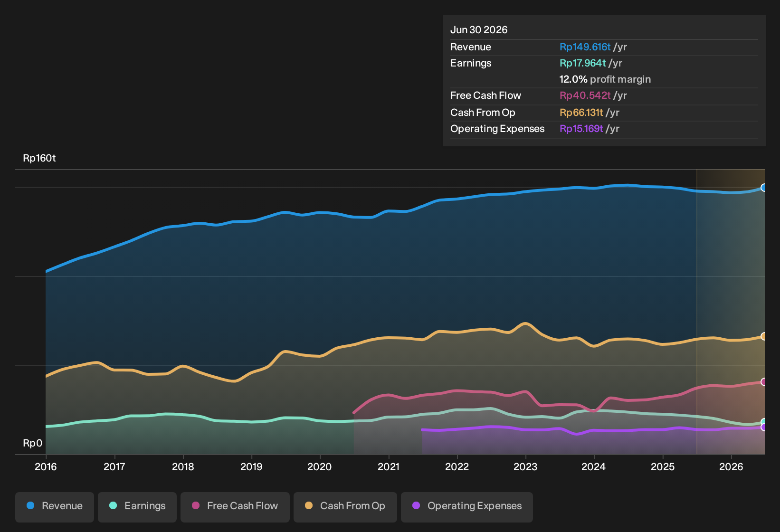Toggle the Earnings legend button
The width and height of the screenshot is (780, 532).
point(137,507)
